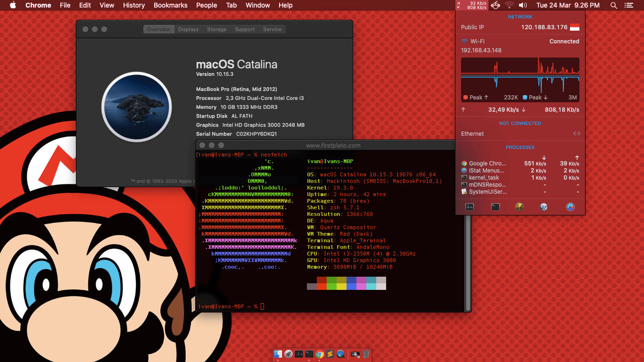Open the Edit menu

(x=85, y=5)
